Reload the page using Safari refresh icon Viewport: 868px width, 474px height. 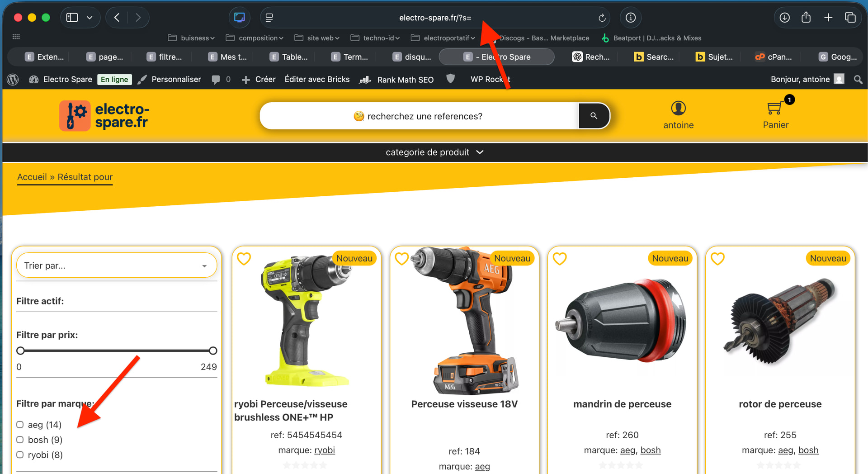602,18
